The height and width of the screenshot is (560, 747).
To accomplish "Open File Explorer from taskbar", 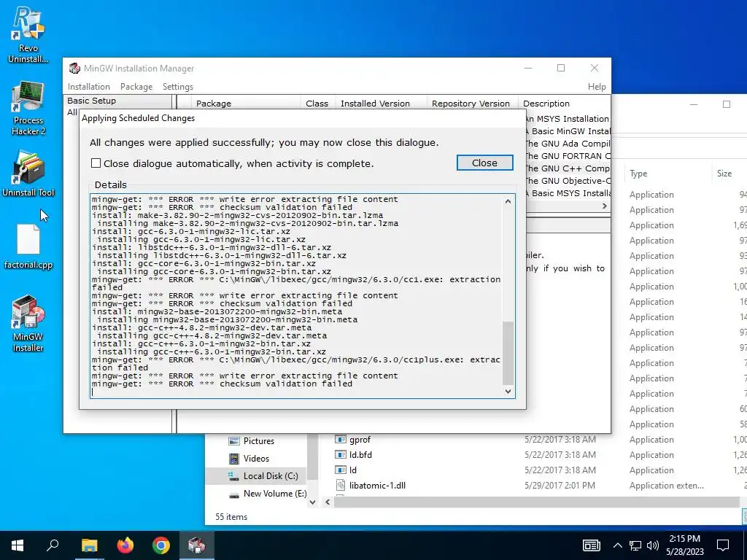I will [89, 545].
